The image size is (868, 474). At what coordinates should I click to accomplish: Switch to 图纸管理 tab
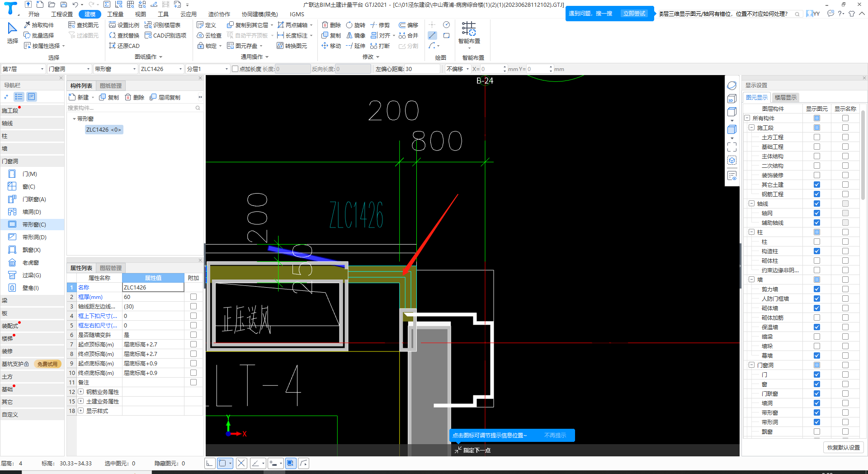111,85
